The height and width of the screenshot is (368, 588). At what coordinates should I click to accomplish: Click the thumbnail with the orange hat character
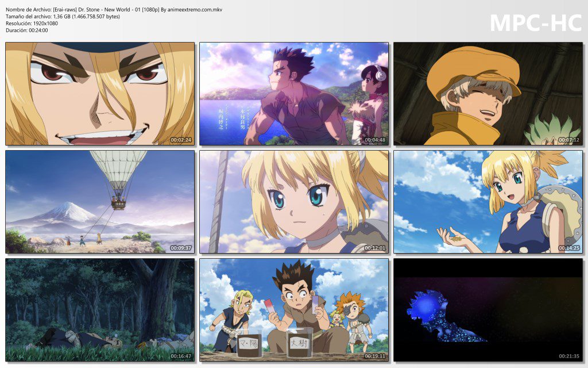pyautogui.click(x=488, y=92)
